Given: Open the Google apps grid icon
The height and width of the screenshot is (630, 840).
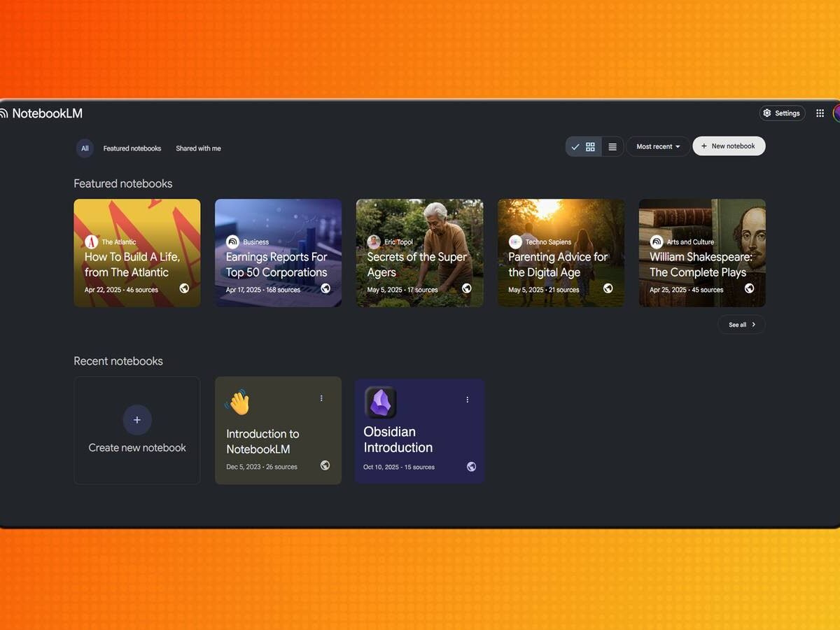Looking at the screenshot, I should 820,113.
